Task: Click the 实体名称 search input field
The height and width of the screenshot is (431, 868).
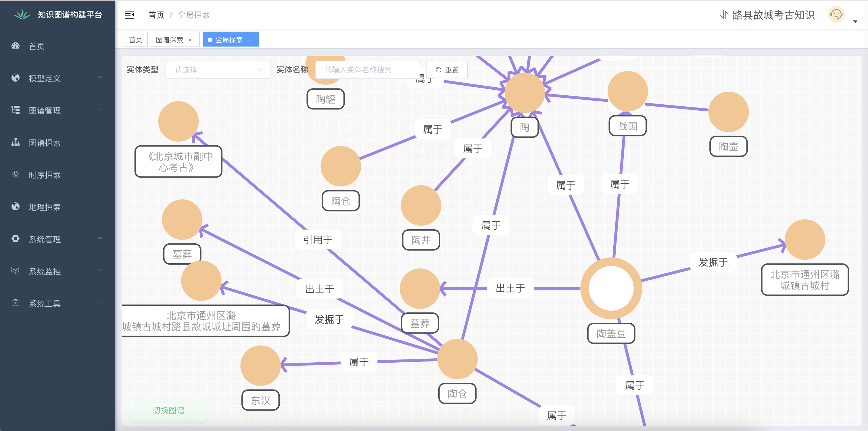Action: click(x=367, y=70)
